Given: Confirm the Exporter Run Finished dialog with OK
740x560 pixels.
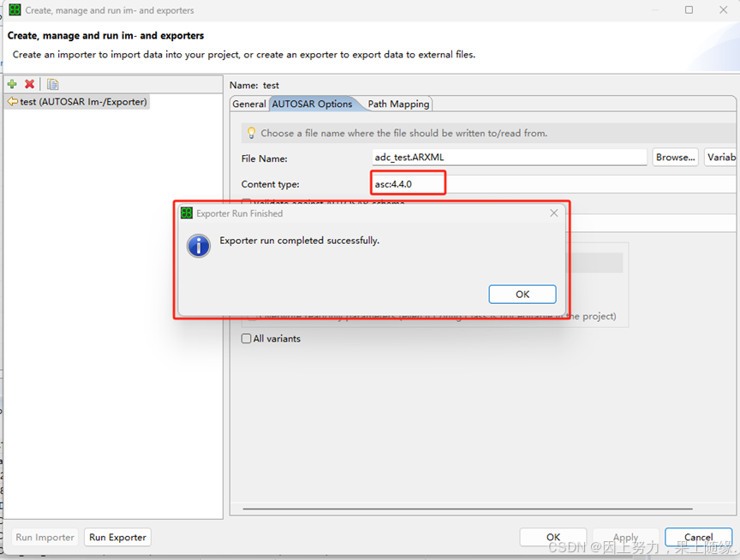Looking at the screenshot, I should coord(522,295).
